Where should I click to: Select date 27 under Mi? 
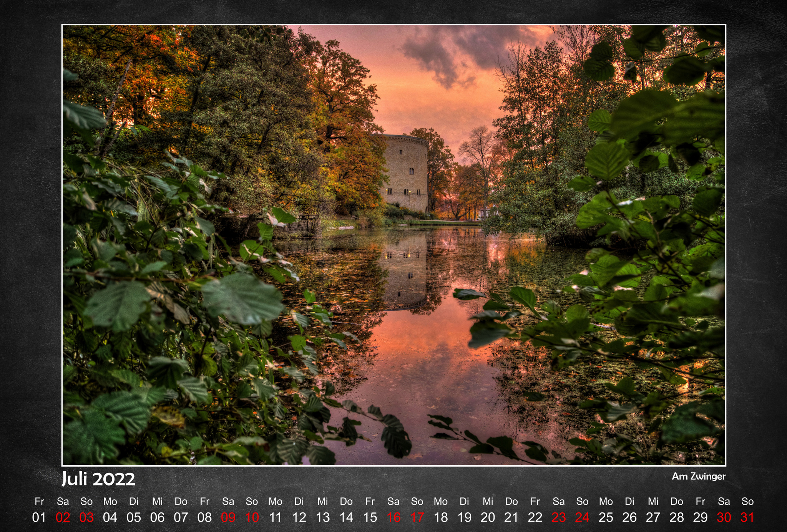tap(653, 517)
